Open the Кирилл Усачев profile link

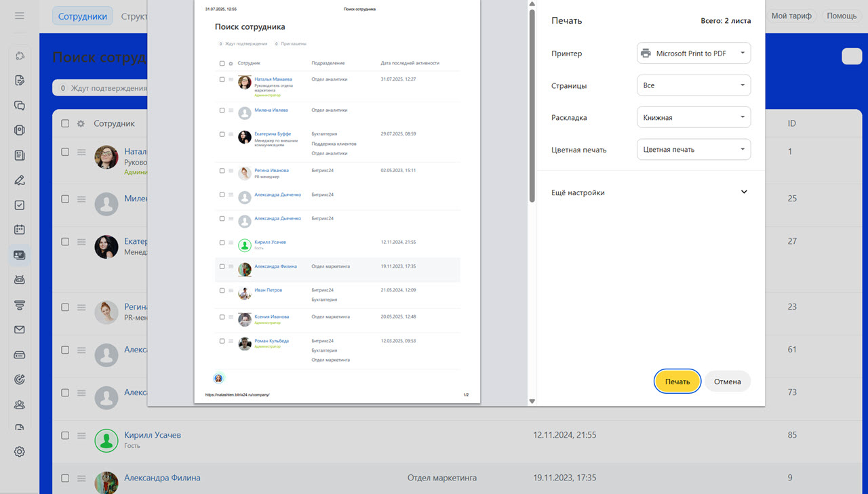coord(153,435)
